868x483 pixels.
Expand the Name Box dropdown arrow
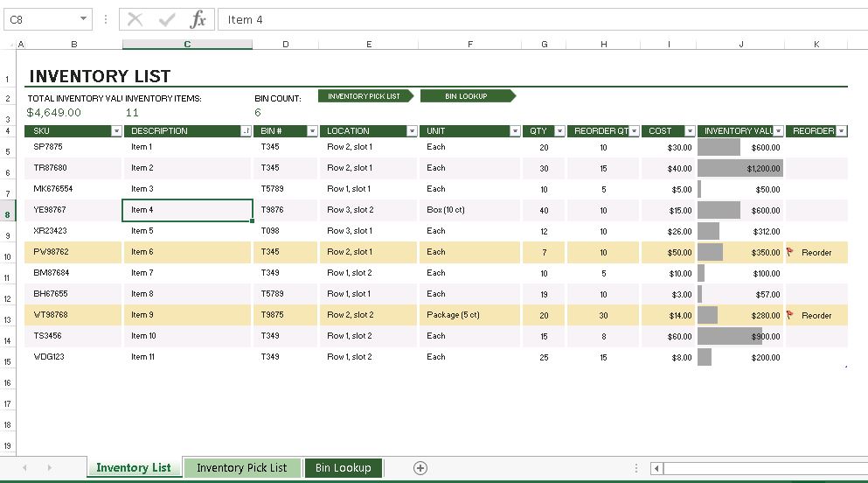pyautogui.click(x=84, y=19)
